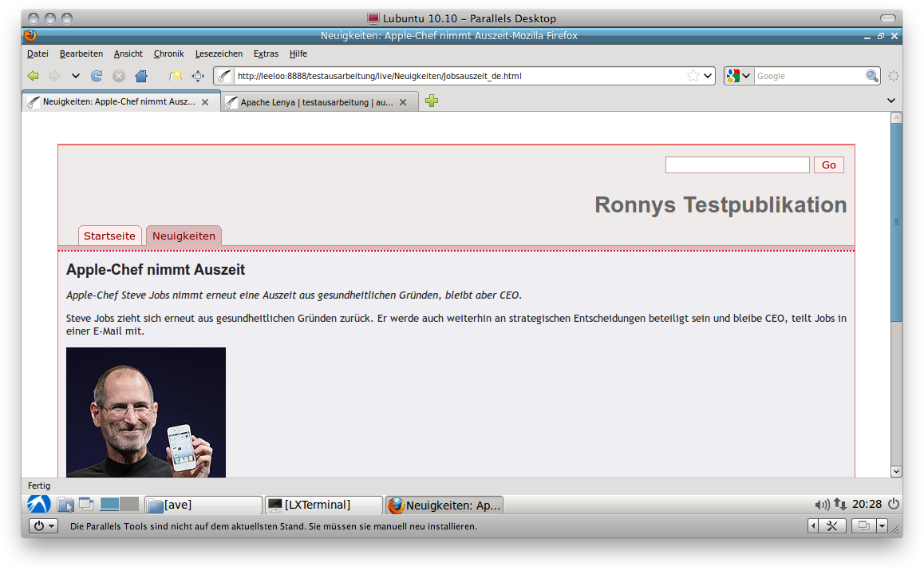Go to Firefox home page icon
Image resolution: width=924 pixels, height=571 pixels.
[141, 76]
